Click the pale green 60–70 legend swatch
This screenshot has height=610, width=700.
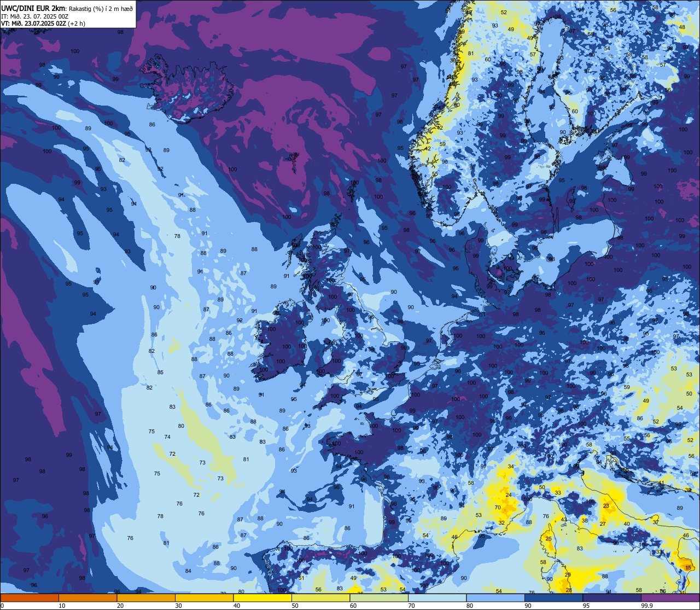tap(379, 597)
